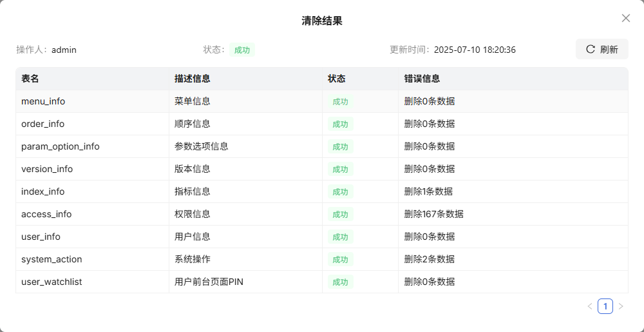This screenshot has height=332, width=644.
Task: Click the 用户前台页面PIN description cell
Action: pos(209,282)
